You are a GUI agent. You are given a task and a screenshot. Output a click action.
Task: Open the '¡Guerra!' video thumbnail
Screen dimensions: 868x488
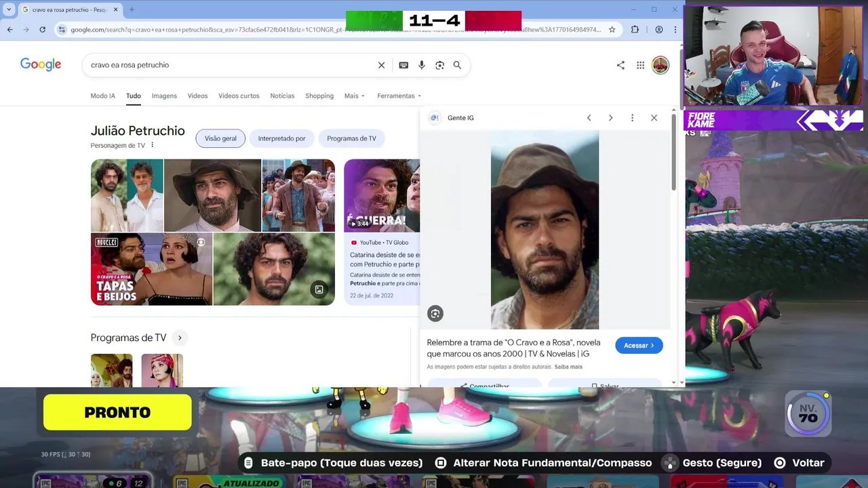(x=382, y=195)
